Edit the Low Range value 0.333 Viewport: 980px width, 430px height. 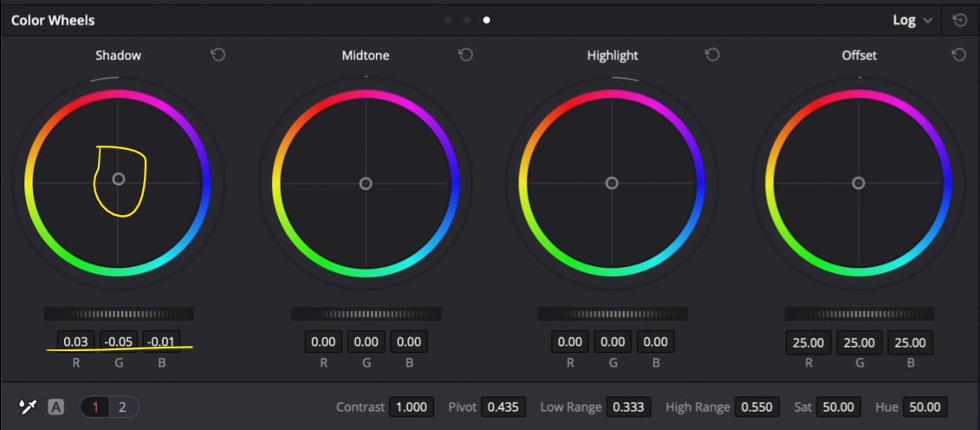pyautogui.click(x=629, y=407)
